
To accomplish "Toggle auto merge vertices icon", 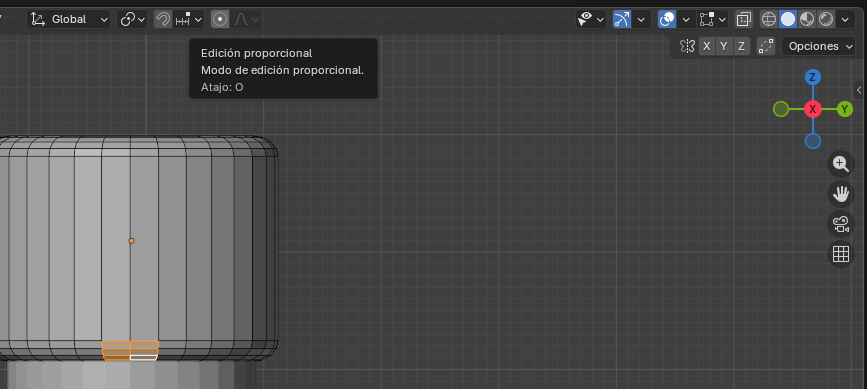I will (x=766, y=46).
